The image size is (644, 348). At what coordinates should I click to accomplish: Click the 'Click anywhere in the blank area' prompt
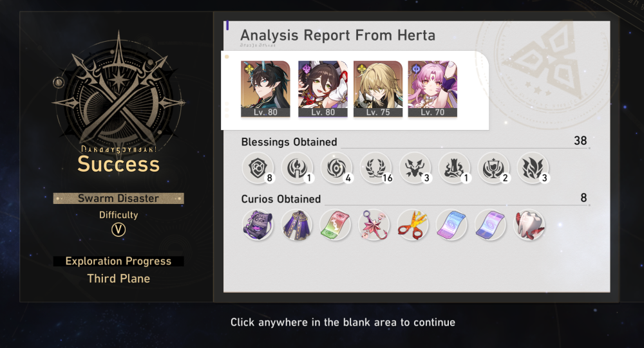(x=343, y=322)
